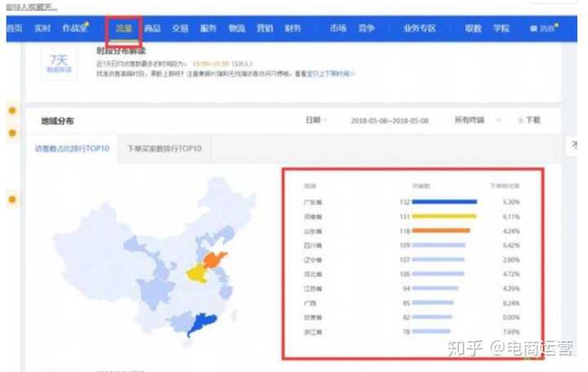The width and height of the screenshot is (588, 372).
Task: Open the 2018-05-08 date range picker
Action: (389, 120)
